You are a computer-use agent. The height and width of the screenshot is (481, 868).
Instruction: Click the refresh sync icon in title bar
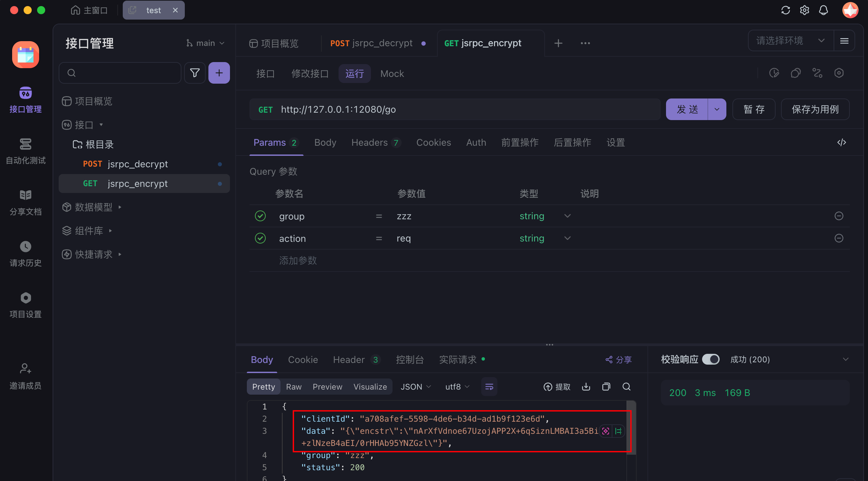coord(786,10)
